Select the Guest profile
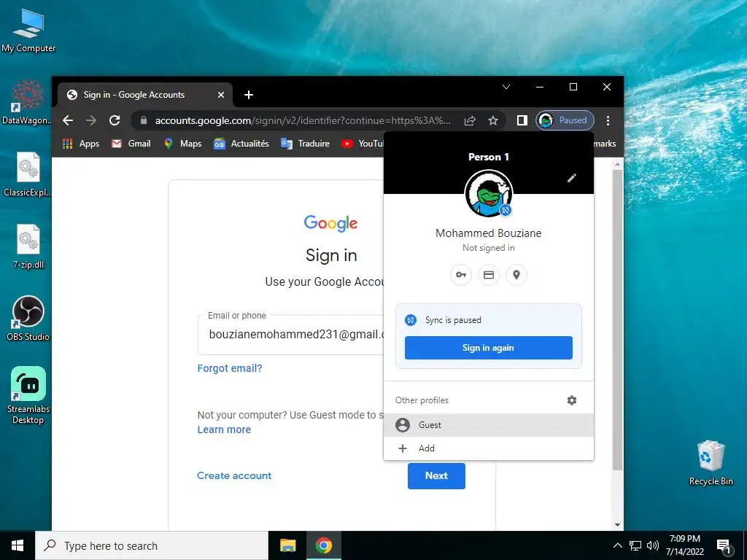Image resolution: width=747 pixels, height=560 pixels. click(x=488, y=425)
